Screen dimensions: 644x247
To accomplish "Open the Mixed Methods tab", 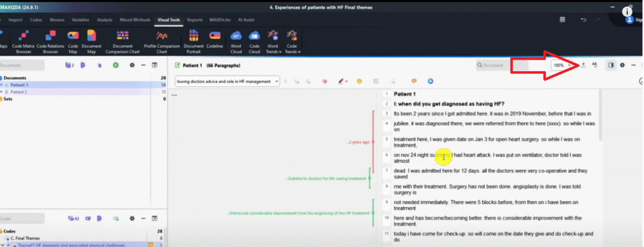I will [x=135, y=19].
